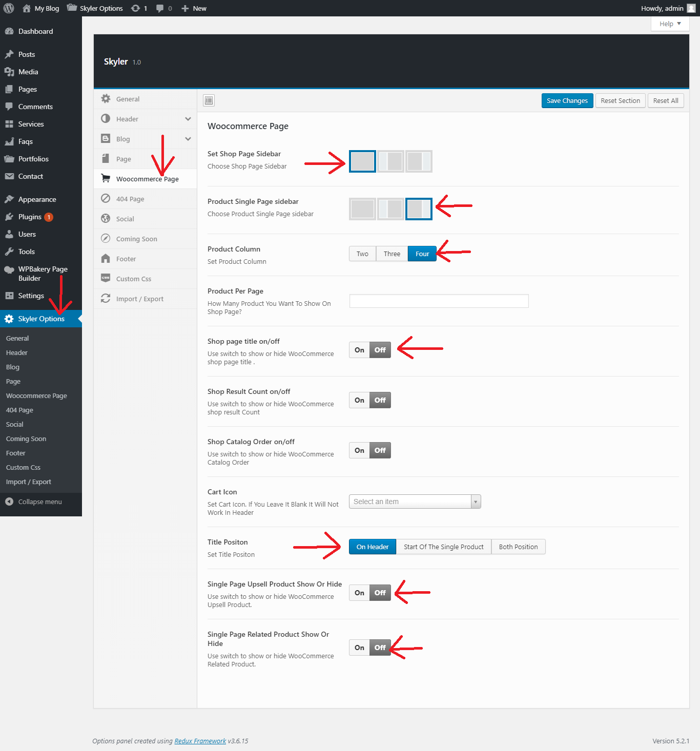Click the WordPress logo icon in admin bar
Image resolution: width=700 pixels, height=751 pixels.
[9, 8]
